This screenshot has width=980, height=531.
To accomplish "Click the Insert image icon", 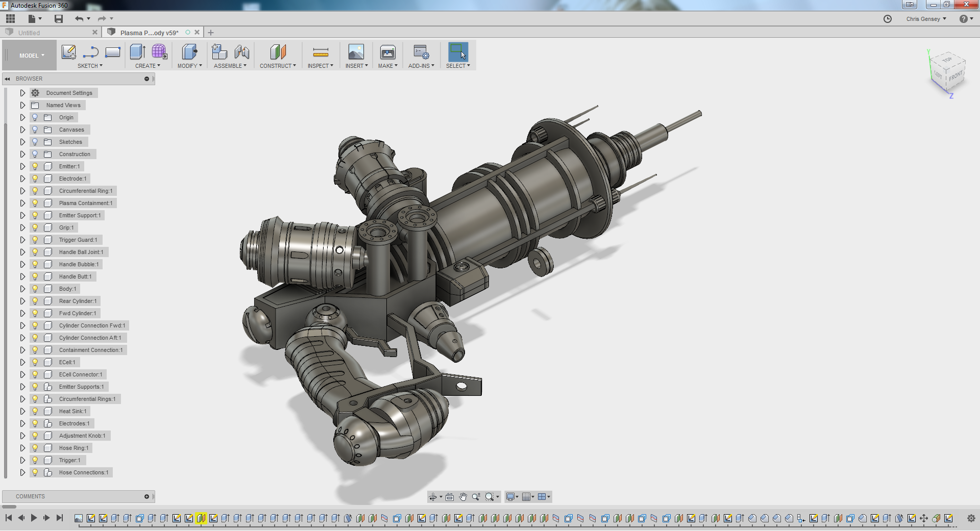I will pyautogui.click(x=356, y=52).
